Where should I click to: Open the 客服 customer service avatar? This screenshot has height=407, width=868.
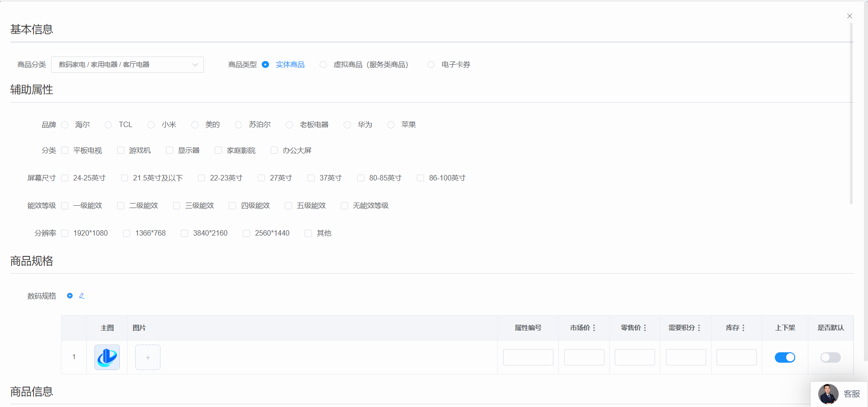click(828, 394)
